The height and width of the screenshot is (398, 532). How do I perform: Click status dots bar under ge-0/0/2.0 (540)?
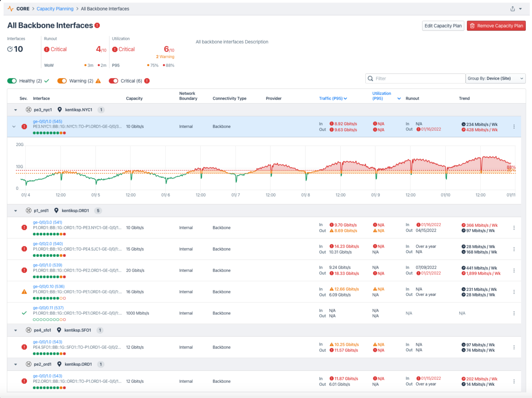point(49,255)
